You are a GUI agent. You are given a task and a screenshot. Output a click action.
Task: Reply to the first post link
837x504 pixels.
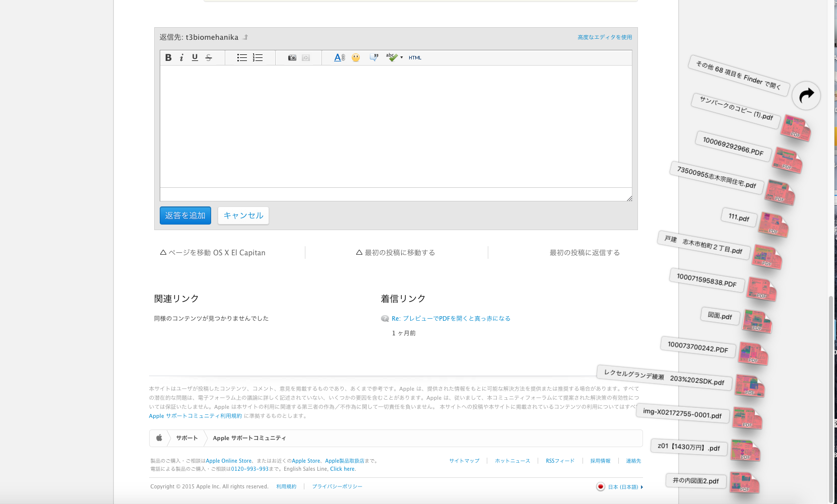[585, 253]
